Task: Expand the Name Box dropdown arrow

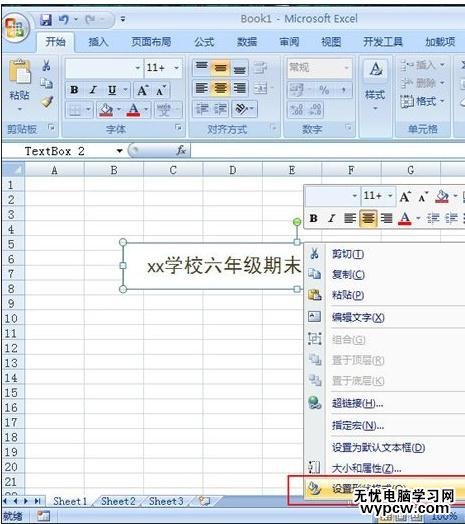Action: coord(119,151)
